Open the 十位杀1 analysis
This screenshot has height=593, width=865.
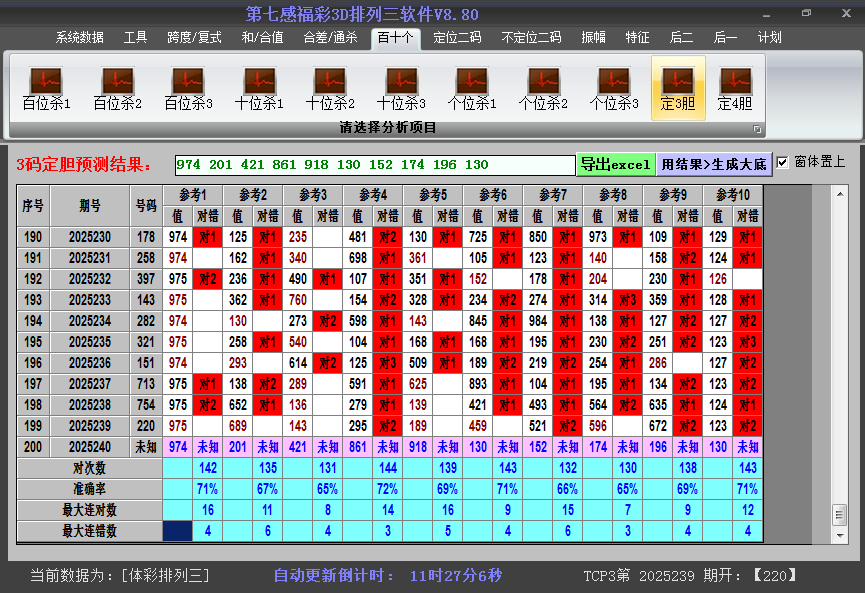[x=259, y=88]
